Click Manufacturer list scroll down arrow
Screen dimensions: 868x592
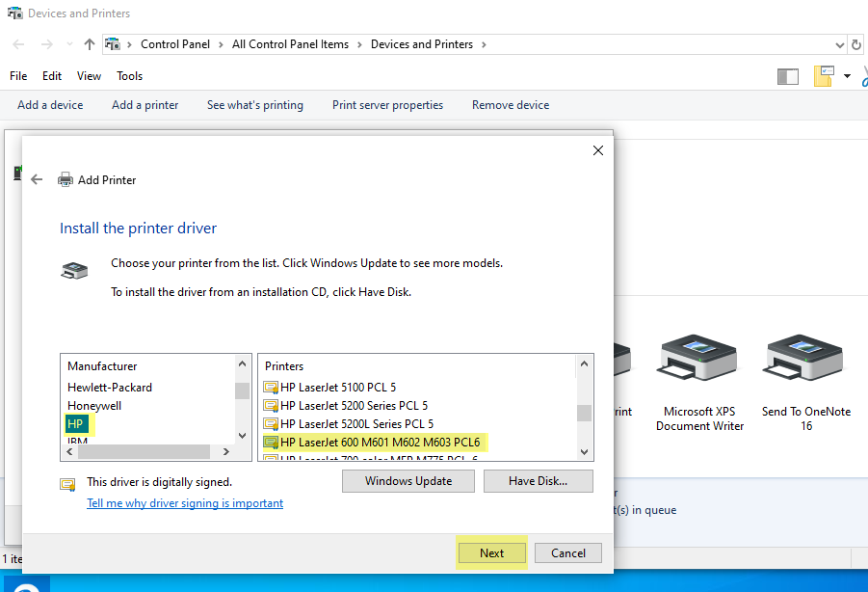[x=242, y=436]
